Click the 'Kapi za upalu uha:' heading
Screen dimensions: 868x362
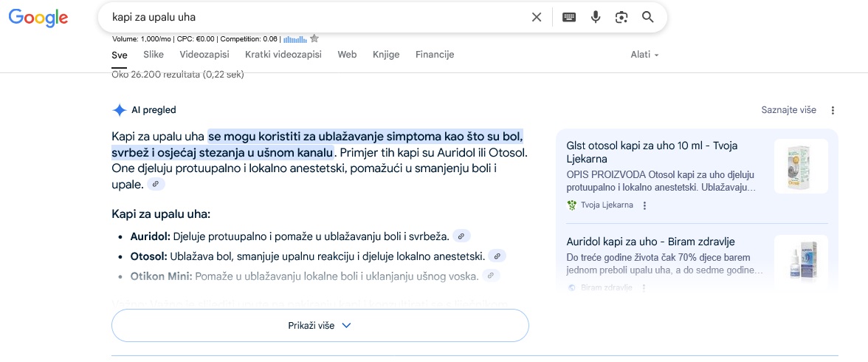coord(161,214)
